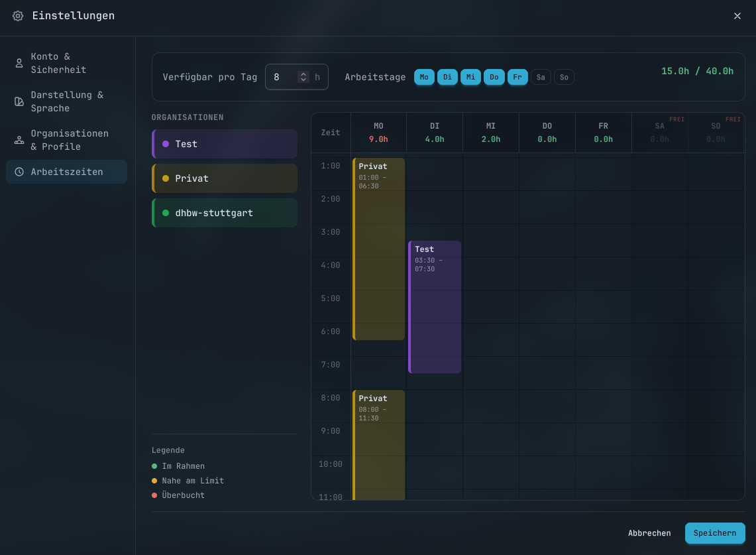Toggle the Mo workday chip
Screen dimensions: 756x555
[x=424, y=77]
